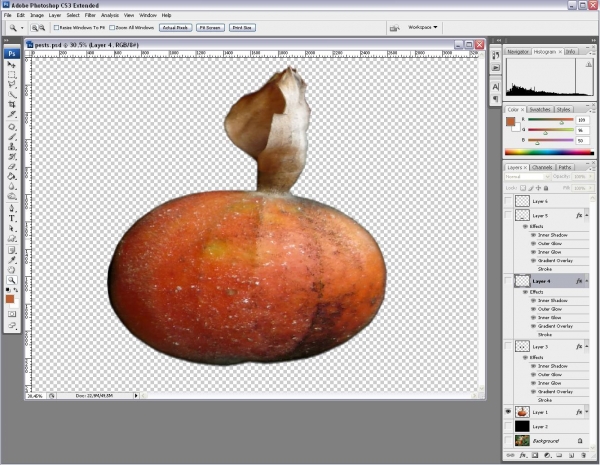Click the color spectrum ramp in Color panel

click(x=549, y=152)
